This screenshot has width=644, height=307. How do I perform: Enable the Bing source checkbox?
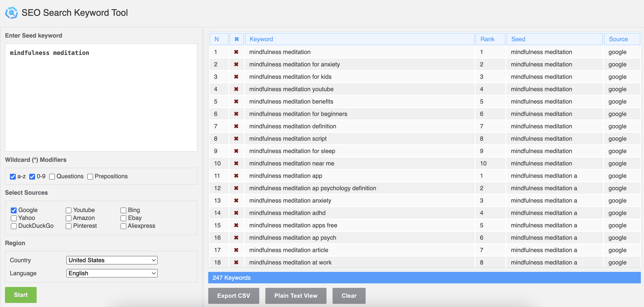click(x=123, y=210)
